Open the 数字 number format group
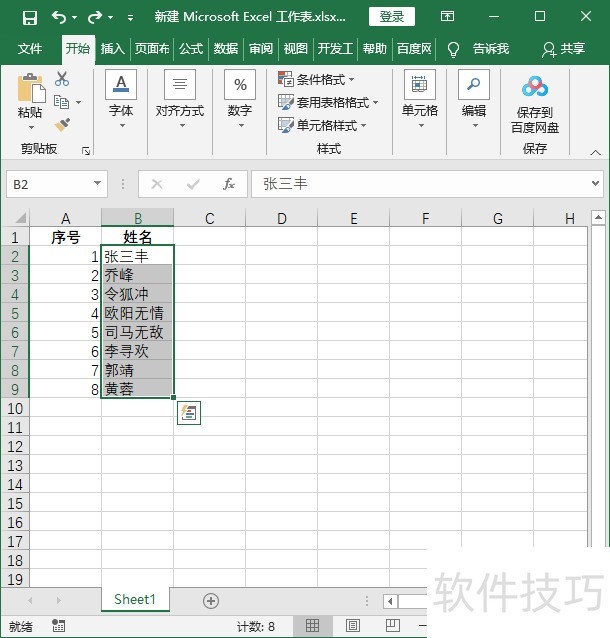610x638 pixels. tap(240, 99)
